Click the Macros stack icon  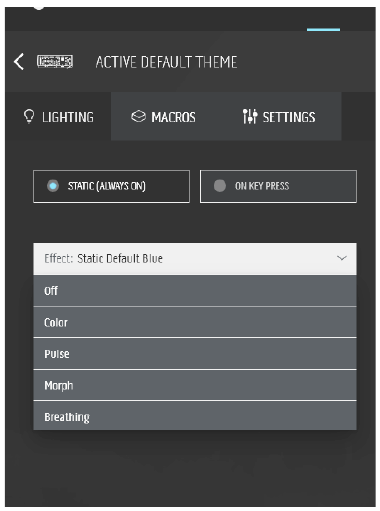(138, 117)
